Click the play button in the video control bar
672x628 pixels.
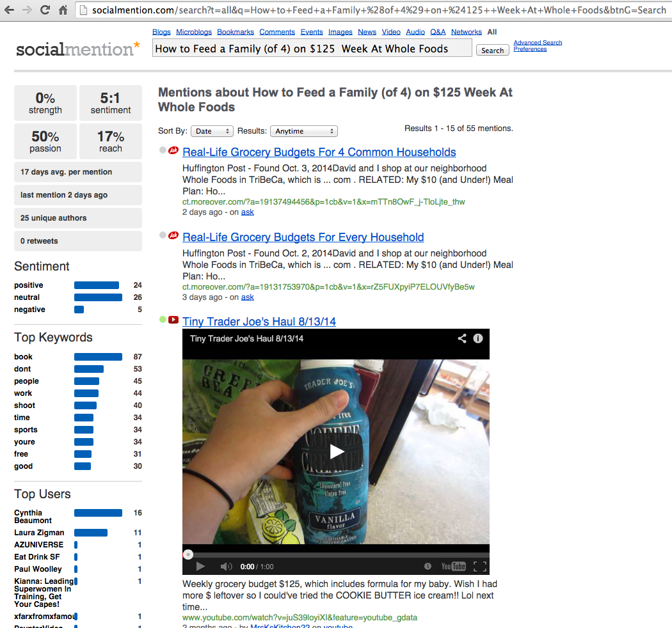tap(200, 567)
